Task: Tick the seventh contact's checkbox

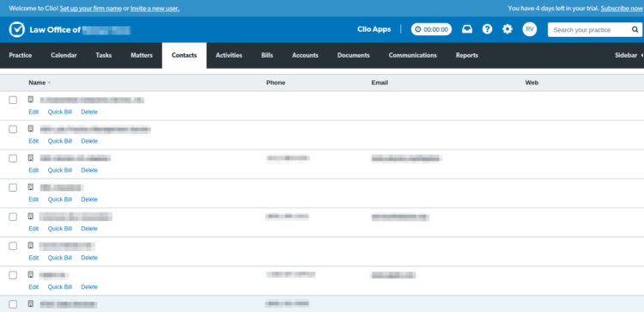Action: [x=13, y=275]
